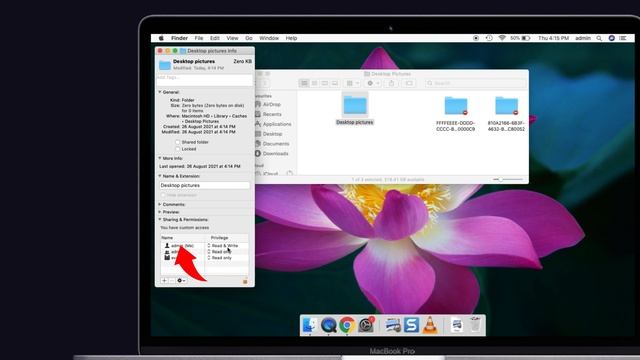This screenshot has width=640, height=360.
Task: Click the Share button in Finder toolbar
Action: pyautogui.click(x=391, y=83)
